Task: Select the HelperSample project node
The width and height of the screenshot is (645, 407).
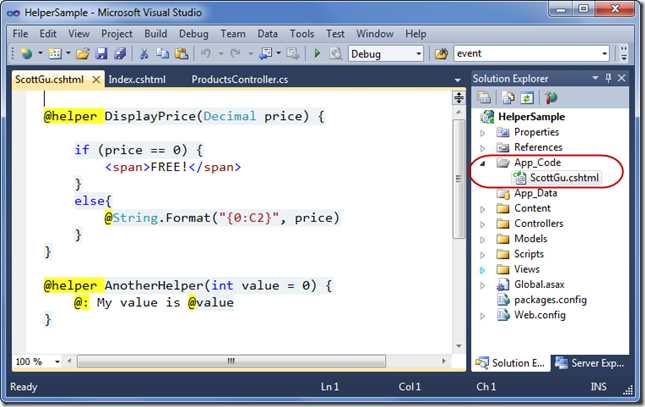Action: click(x=531, y=117)
